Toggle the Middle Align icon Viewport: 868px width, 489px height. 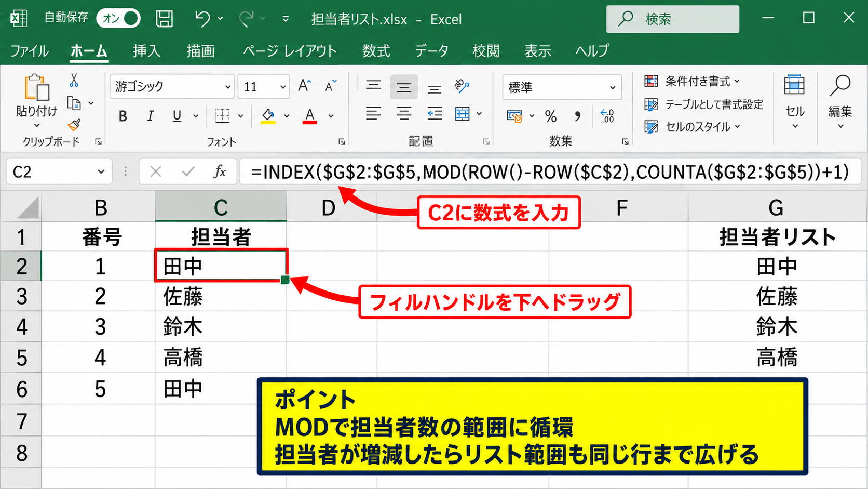pos(404,87)
